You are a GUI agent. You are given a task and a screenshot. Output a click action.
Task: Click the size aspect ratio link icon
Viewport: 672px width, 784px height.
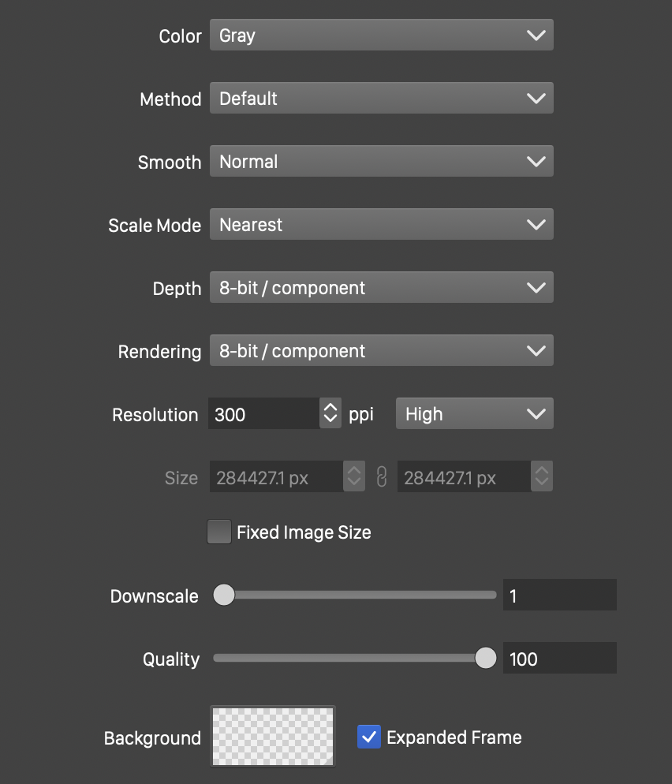click(382, 477)
